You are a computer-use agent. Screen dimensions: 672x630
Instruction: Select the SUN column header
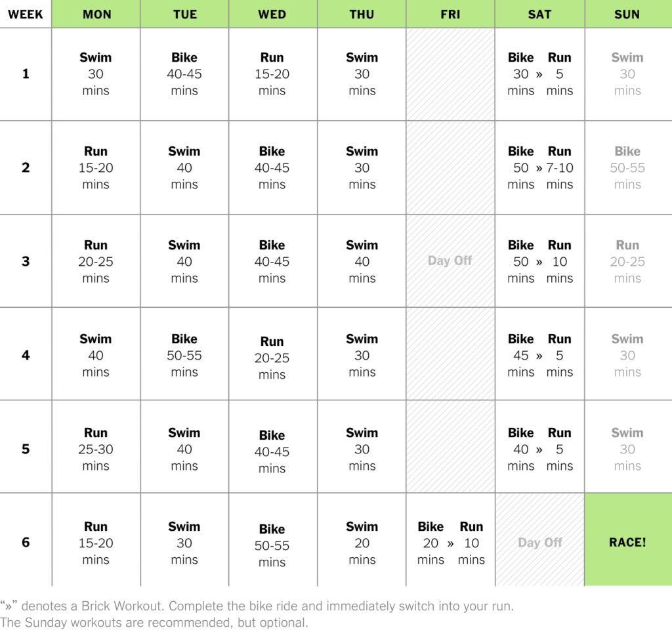click(627, 14)
